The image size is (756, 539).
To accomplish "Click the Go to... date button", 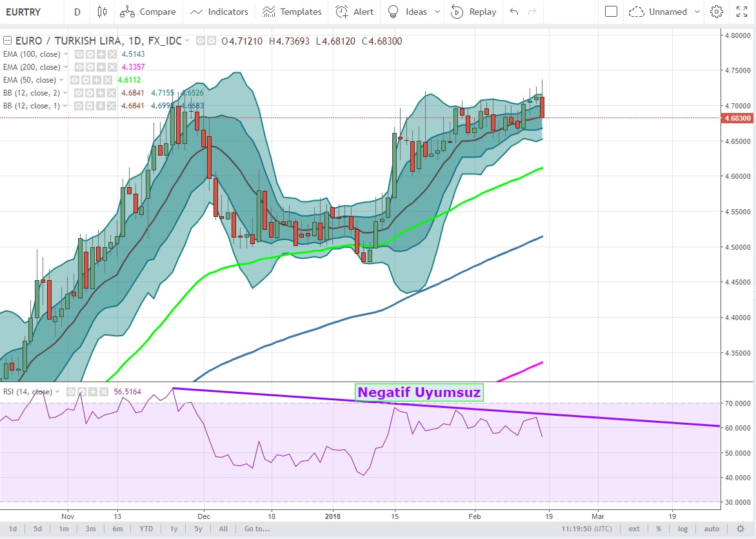I will click(256, 529).
